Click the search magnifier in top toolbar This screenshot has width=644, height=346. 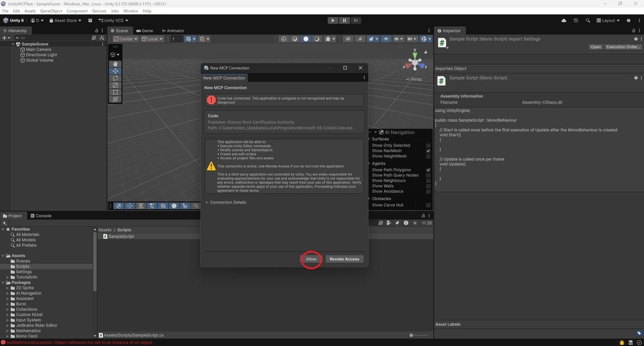(x=588, y=20)
